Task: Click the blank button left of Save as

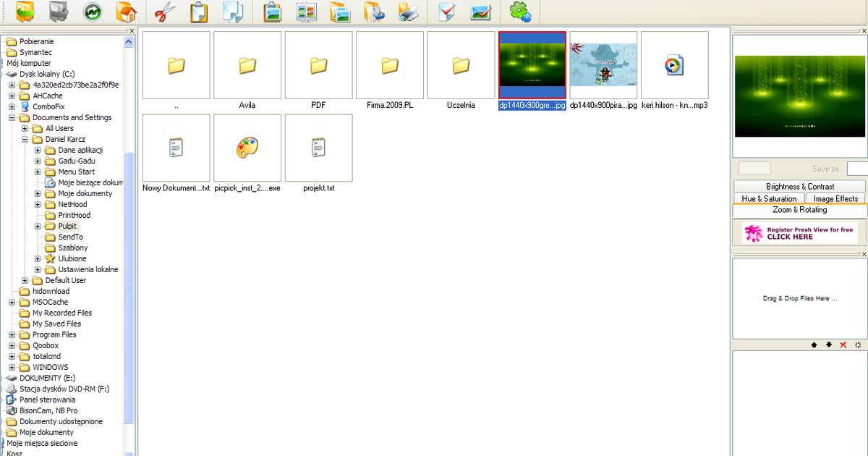Action: pos(754,169)
